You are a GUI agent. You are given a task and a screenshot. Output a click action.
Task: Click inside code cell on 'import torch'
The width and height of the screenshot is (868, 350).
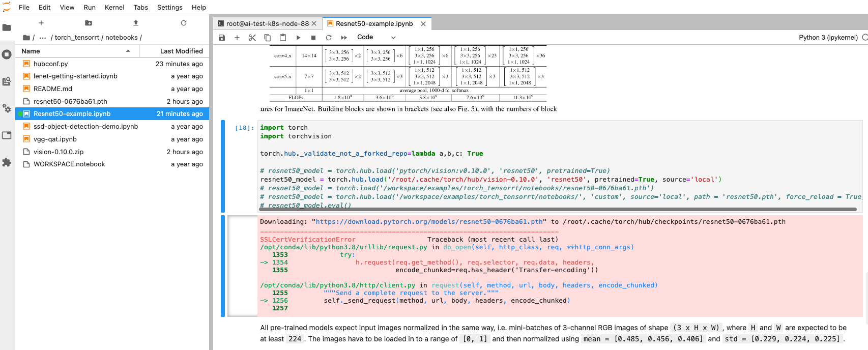click(x=284, y=128)
